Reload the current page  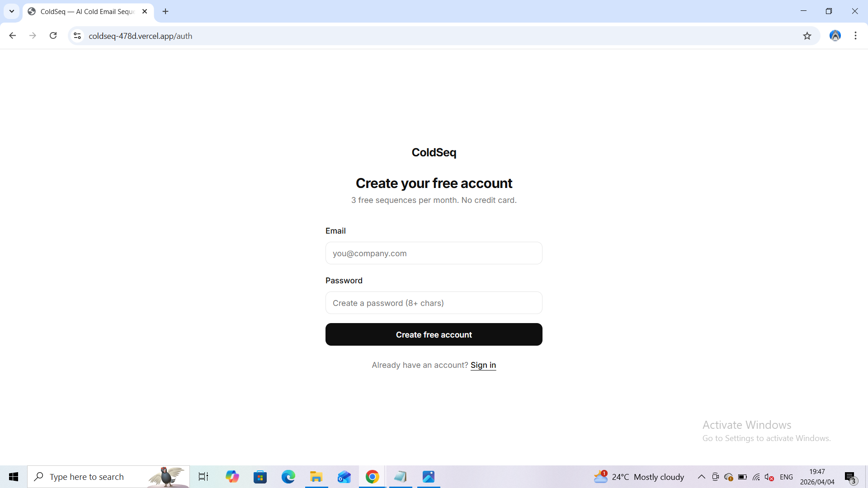53,36
